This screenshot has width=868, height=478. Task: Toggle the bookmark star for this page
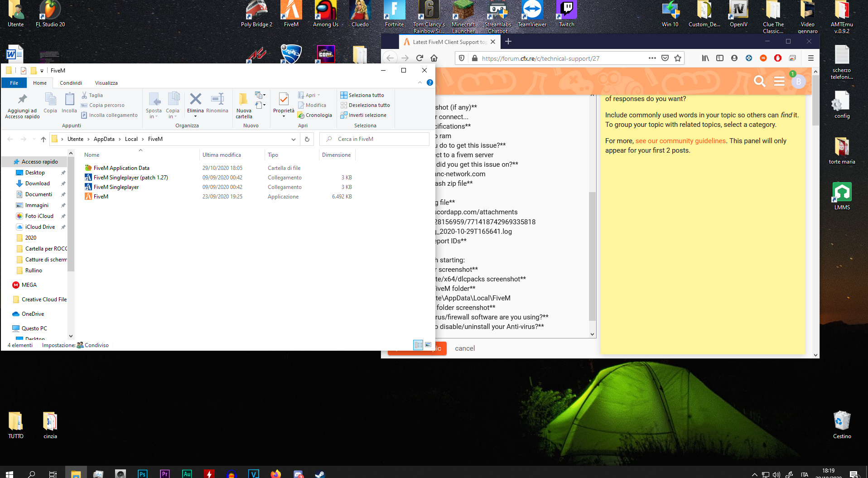678,58
